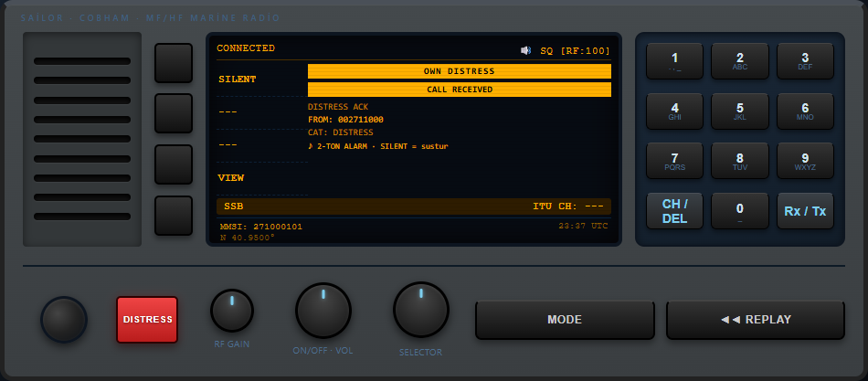Click the SELECTOR knob

tap(420, 310)
